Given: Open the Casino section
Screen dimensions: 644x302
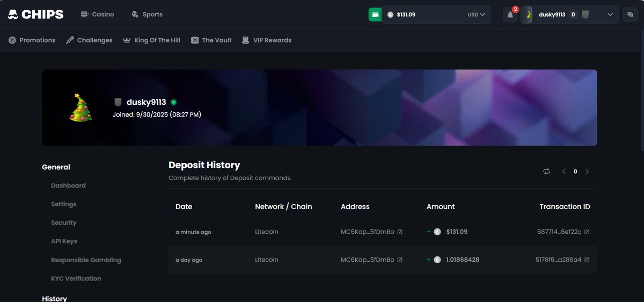Looking at the screenshot, I should point(97,15).
